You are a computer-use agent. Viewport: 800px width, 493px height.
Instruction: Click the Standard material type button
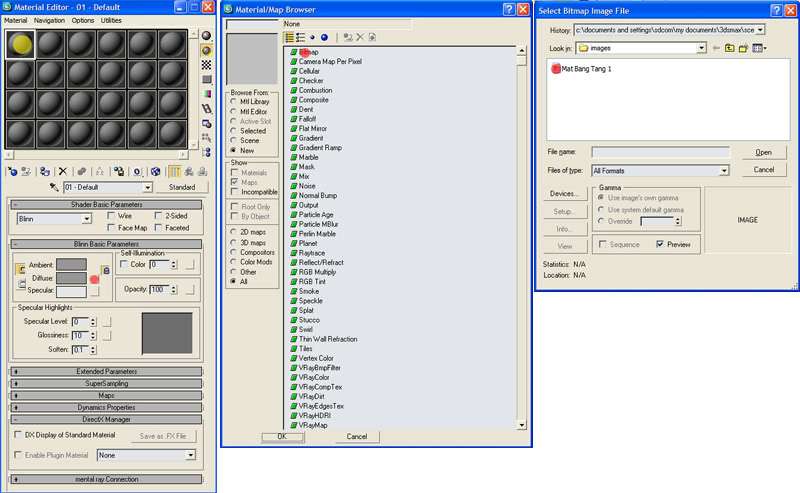182,187
